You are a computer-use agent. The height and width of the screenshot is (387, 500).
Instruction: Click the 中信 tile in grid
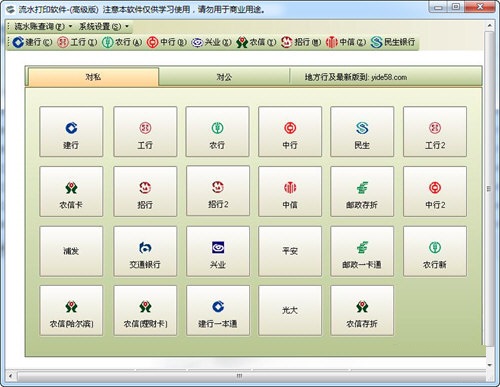point(290,191)
